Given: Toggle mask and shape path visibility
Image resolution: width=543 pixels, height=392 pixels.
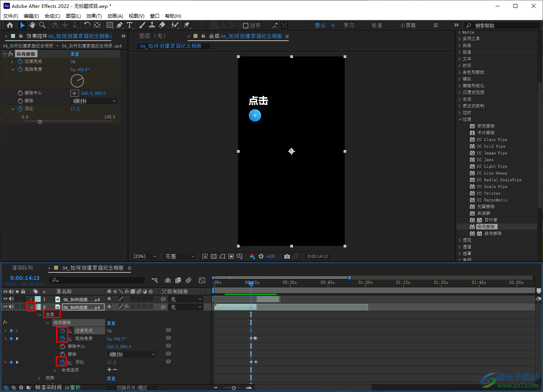Looking at the screenshot, I should tap(222, 256).
